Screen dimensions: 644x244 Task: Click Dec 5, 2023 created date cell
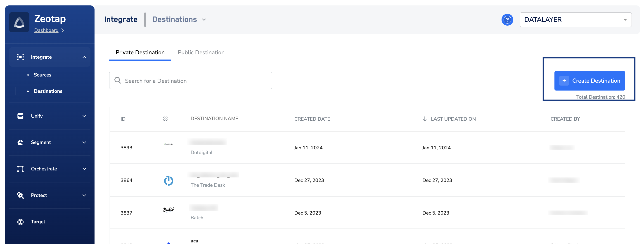pos(308,213)
